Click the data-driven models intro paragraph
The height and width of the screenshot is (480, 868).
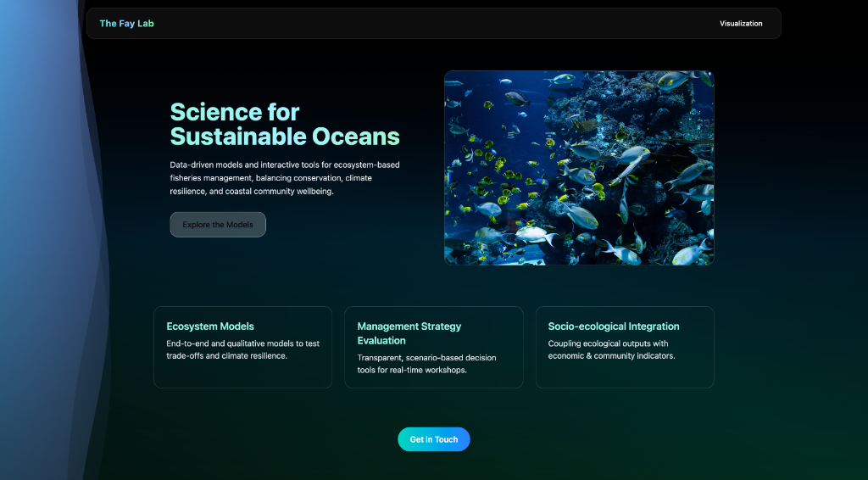pos(284,177)
